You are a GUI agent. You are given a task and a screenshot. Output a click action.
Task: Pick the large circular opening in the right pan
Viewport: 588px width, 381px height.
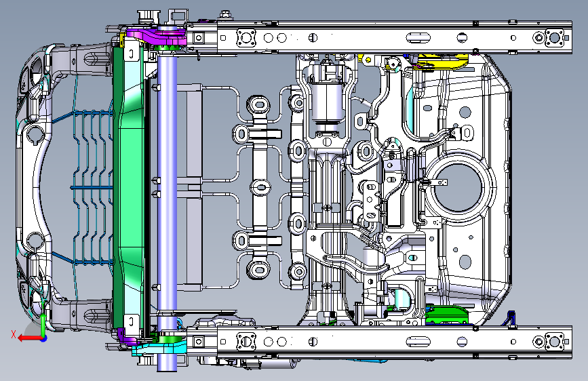tap(458, 188)
